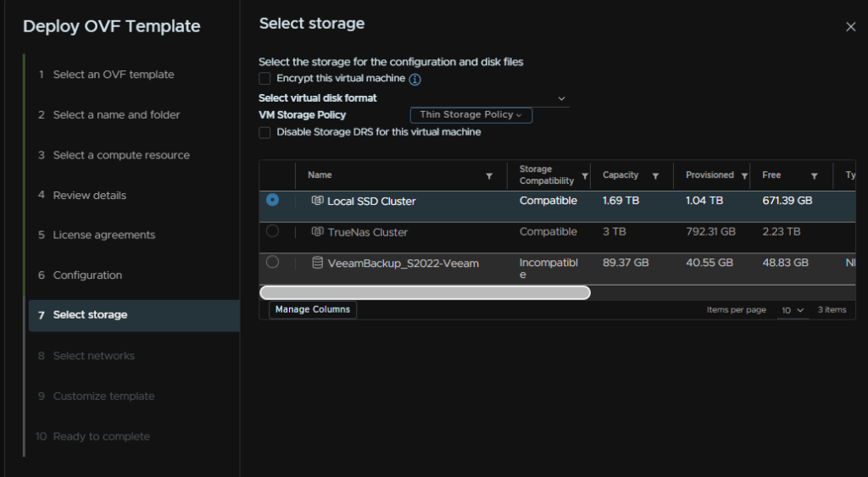Click the Provisioned column header
868x477 pixels.
point(709,175)
